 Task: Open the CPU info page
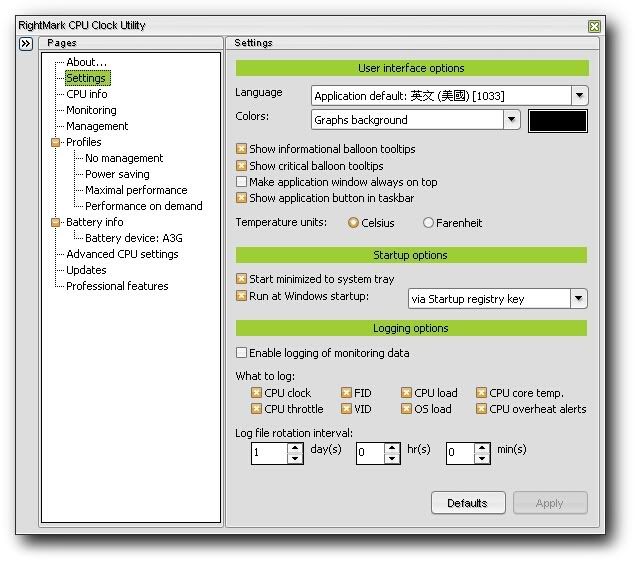pyautogui.click(x=87, y=94)
